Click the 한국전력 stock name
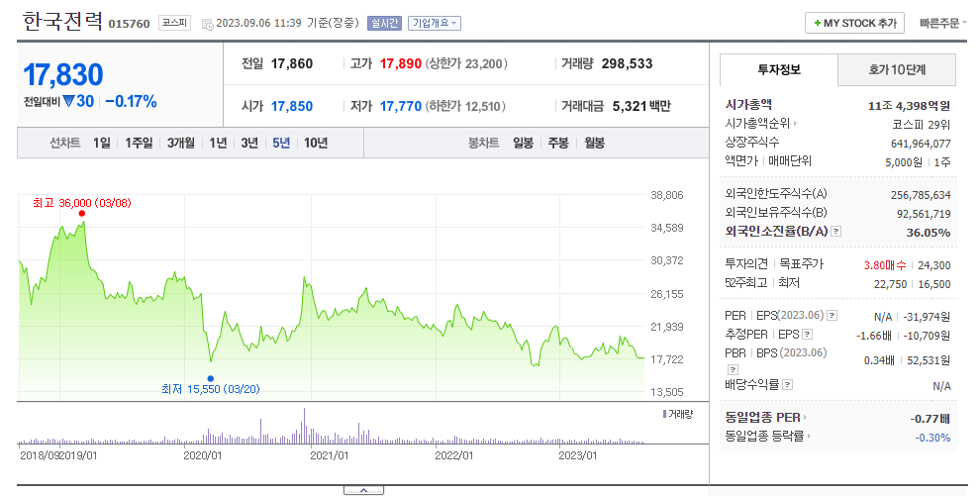980x496 pixels. [62, 22]
